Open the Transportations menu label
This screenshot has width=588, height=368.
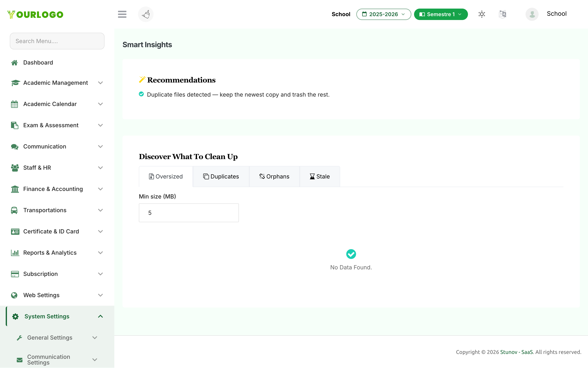coord(45,210)
